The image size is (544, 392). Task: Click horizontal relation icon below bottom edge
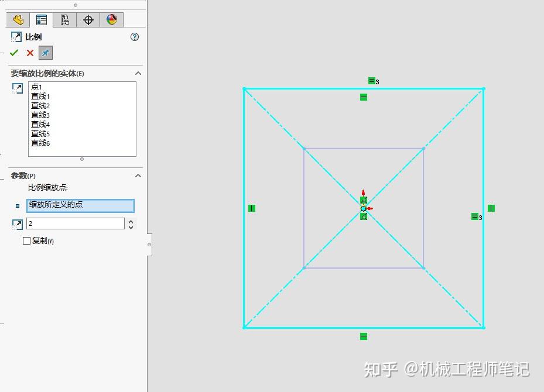364,336
